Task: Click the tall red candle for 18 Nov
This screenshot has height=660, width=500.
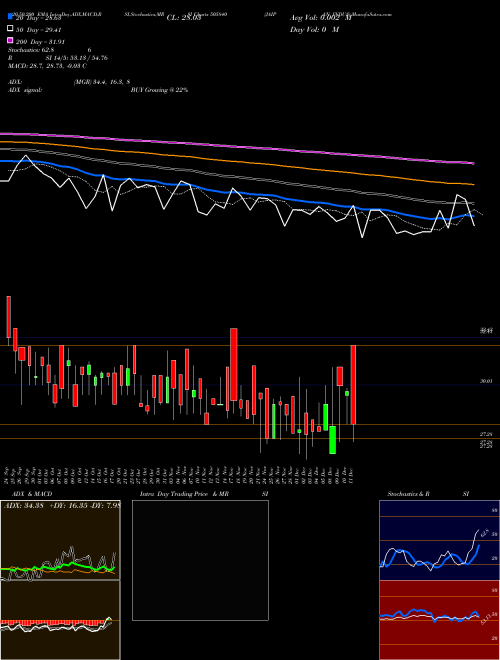Action: coord(234,365)
